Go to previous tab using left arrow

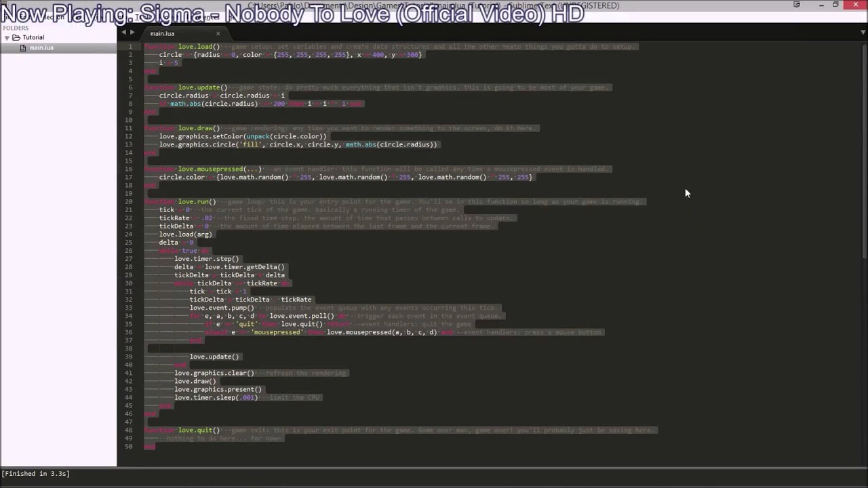124,33
